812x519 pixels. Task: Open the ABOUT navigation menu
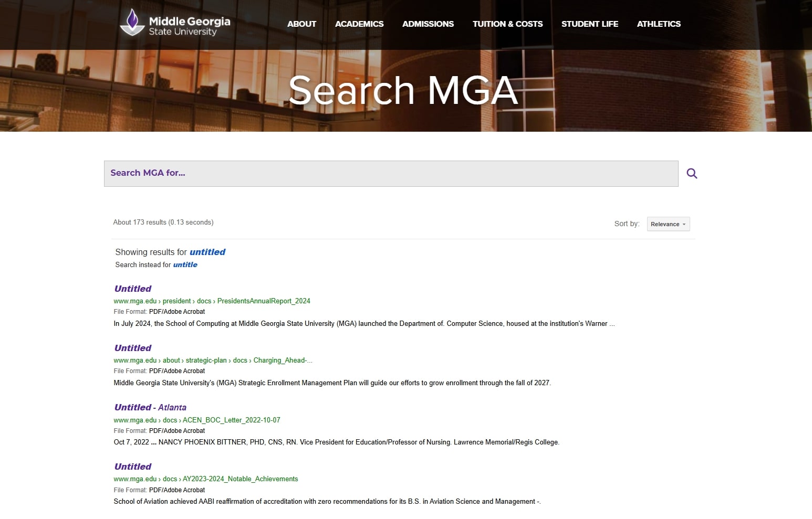click(301, 24)
